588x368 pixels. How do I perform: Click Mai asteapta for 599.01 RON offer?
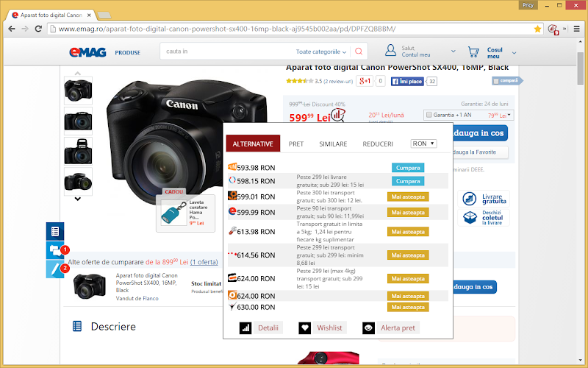pyautogui.click(x=408, y=197)
